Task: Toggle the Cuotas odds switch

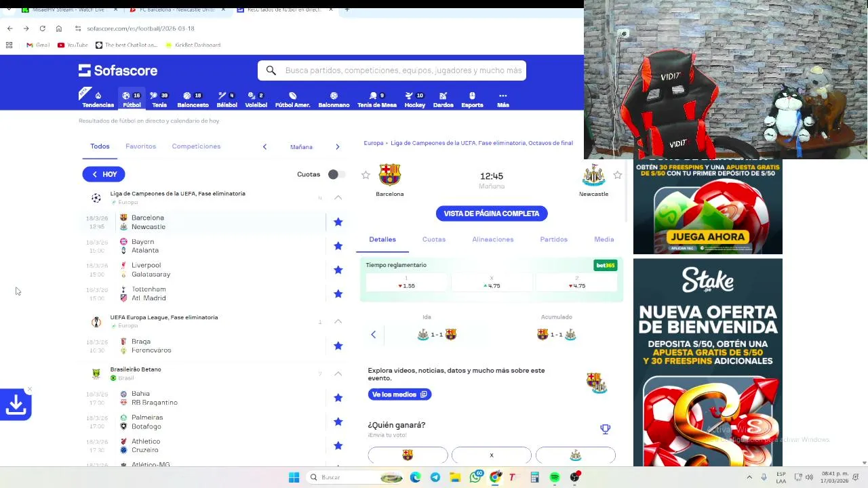Action: point(336,174)
